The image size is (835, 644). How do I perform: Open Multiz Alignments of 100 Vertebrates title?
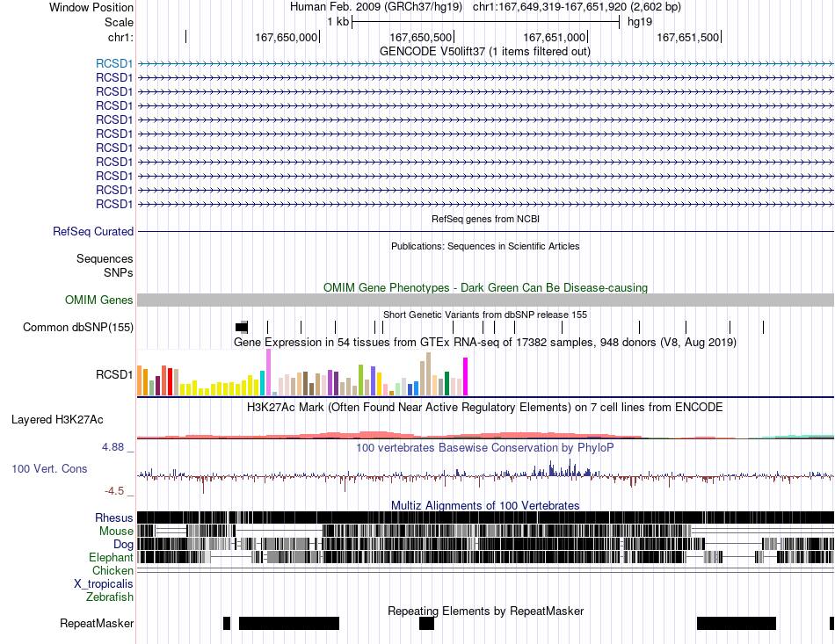485,505
